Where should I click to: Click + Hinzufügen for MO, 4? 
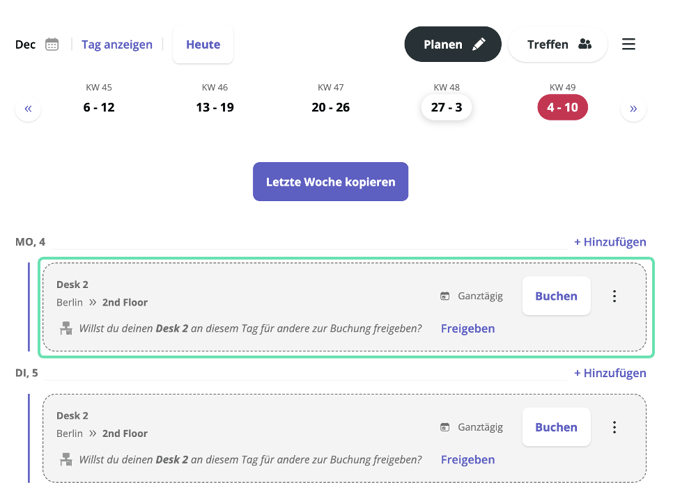610,242
